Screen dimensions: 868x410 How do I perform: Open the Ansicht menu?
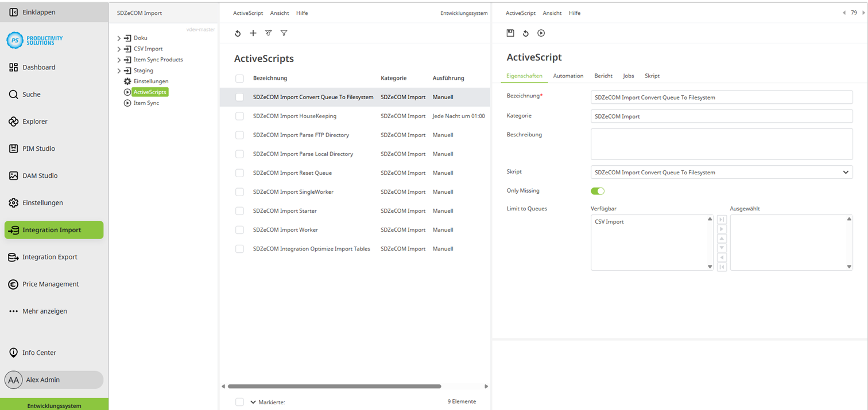coord(280,13)
